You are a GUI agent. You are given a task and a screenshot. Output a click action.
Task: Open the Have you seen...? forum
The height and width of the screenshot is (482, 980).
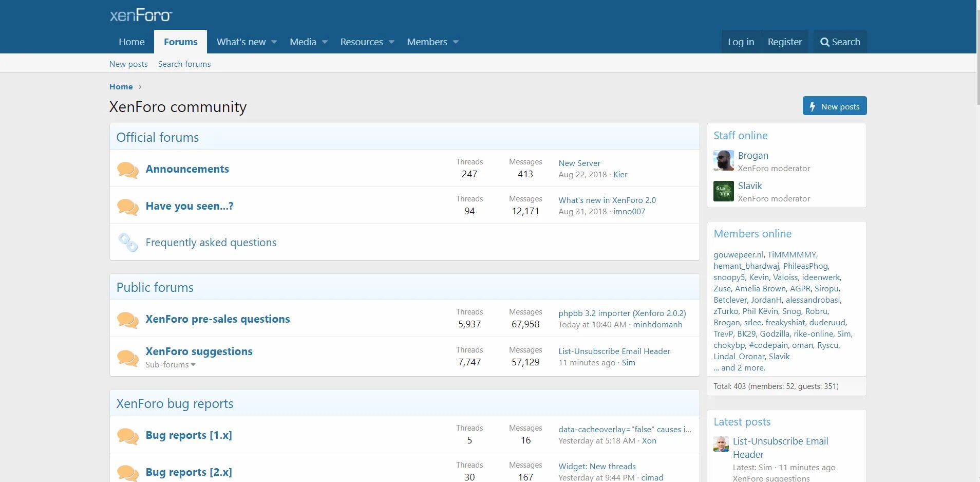pos(190,206)
